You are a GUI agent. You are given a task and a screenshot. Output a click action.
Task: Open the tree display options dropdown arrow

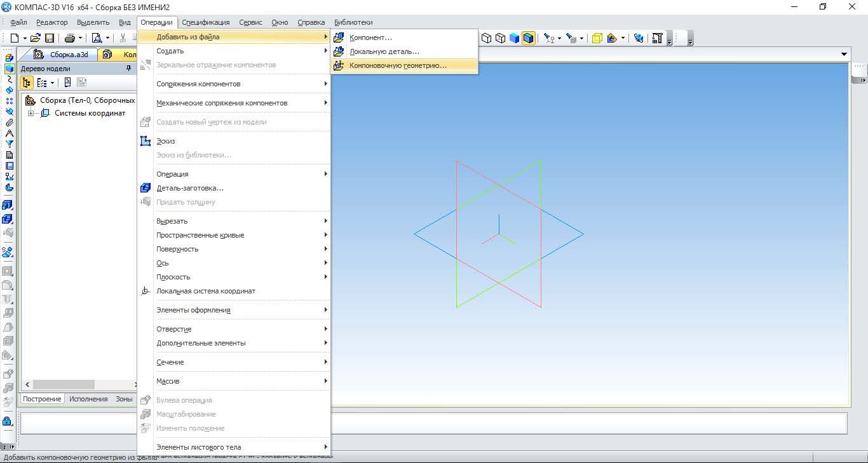[x=52, y=83]
